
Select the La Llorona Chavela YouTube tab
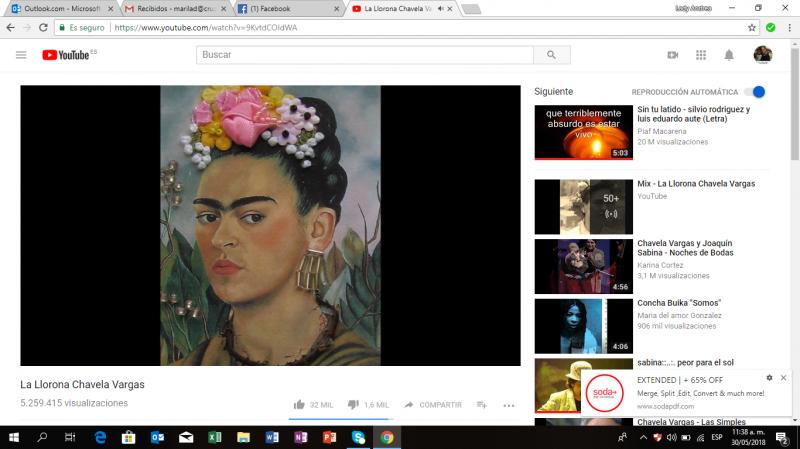(x=398, y=9)
